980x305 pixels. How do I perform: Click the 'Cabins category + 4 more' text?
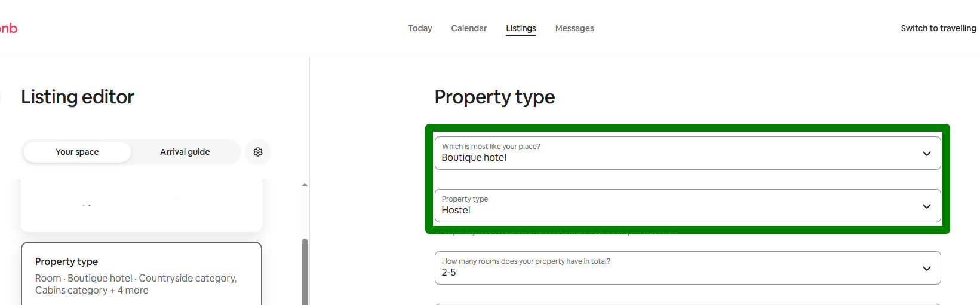pos(92,290)
